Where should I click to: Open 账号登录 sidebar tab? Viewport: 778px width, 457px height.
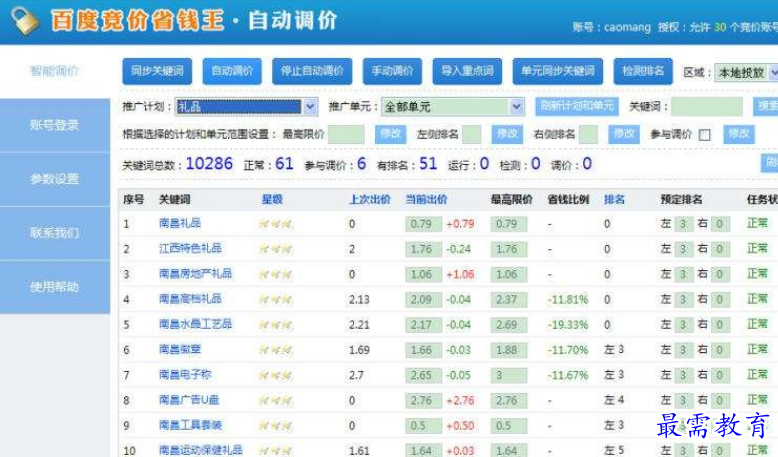click(55, 125)
